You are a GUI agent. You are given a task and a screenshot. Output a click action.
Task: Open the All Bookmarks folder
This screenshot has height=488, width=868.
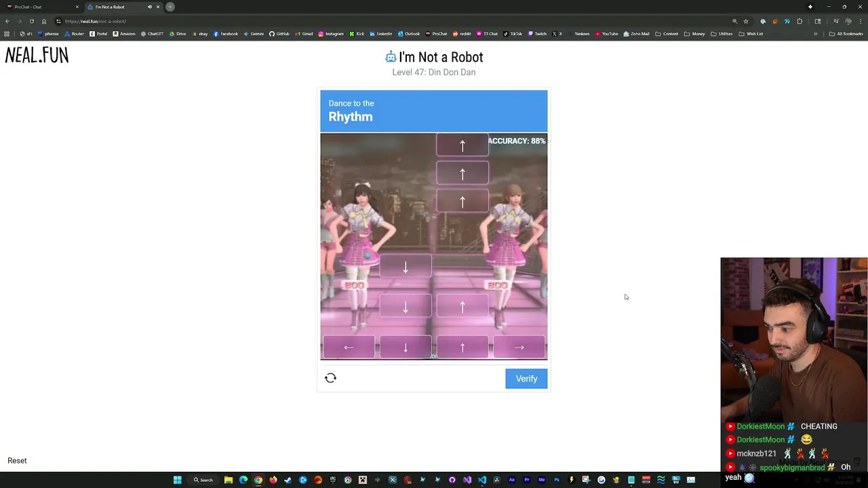coord(846,34)
